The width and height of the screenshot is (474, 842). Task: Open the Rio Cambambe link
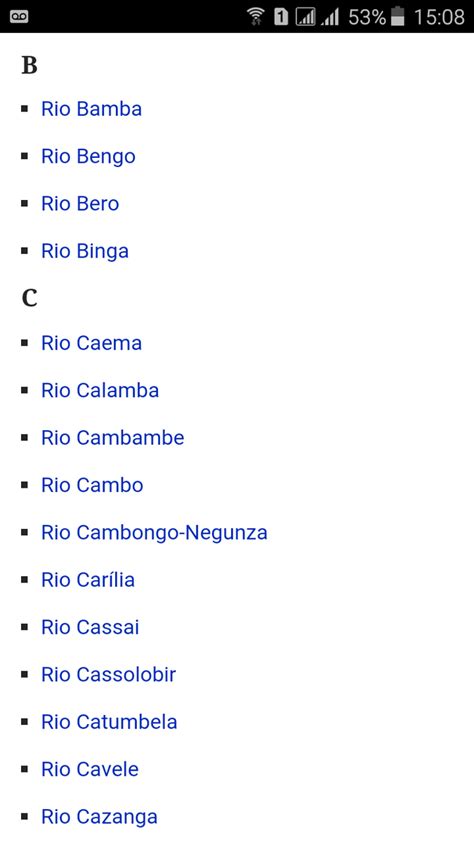pos(113,438)
